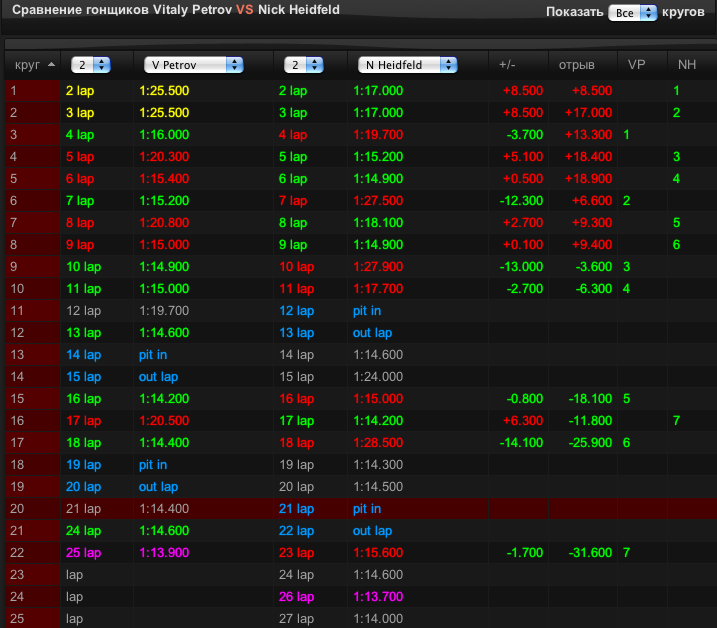Click Heidfeld's '1:28.500' lap time

[x=378, y=442]
